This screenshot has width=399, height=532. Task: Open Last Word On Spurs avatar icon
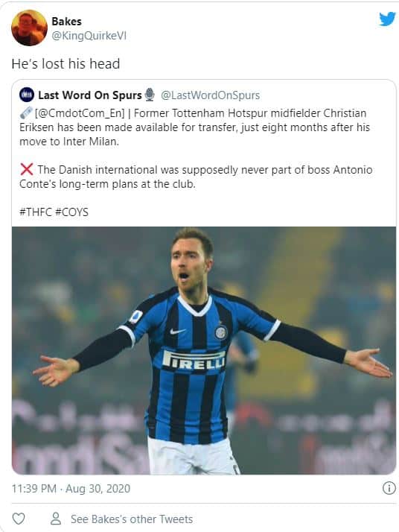27,95
